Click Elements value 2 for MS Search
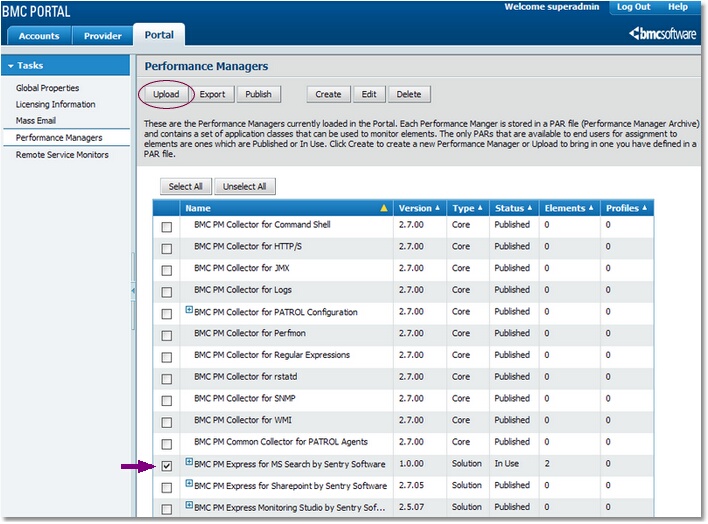Screen dimensions: 708x524 pos(547,463)
